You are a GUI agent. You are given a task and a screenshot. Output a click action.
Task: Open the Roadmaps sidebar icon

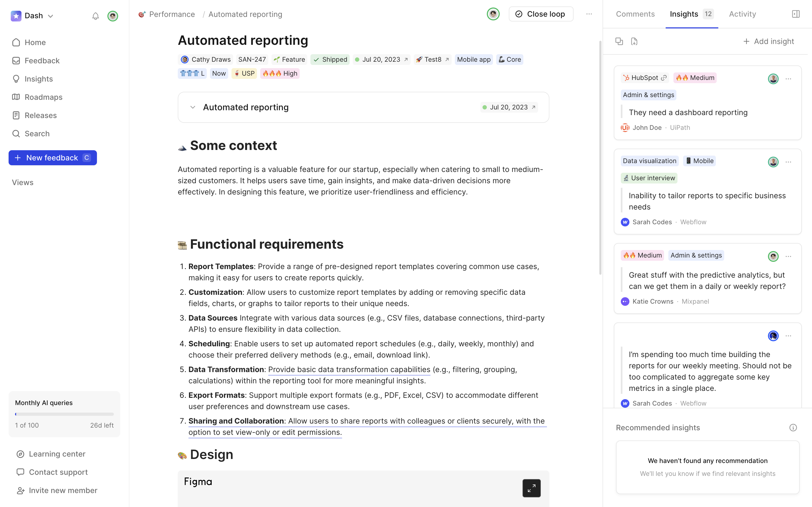point(16,97)
